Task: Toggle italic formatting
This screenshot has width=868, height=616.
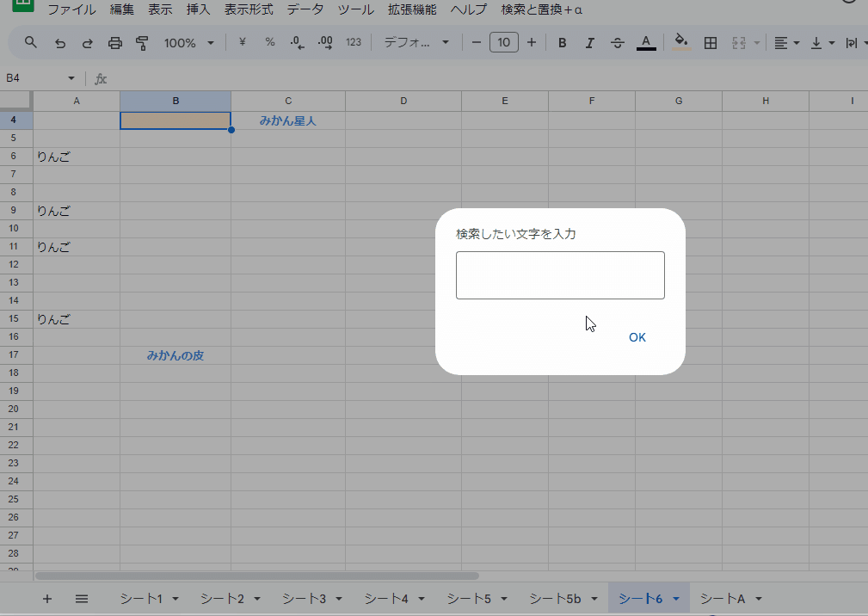Action: tap(589, 43)
